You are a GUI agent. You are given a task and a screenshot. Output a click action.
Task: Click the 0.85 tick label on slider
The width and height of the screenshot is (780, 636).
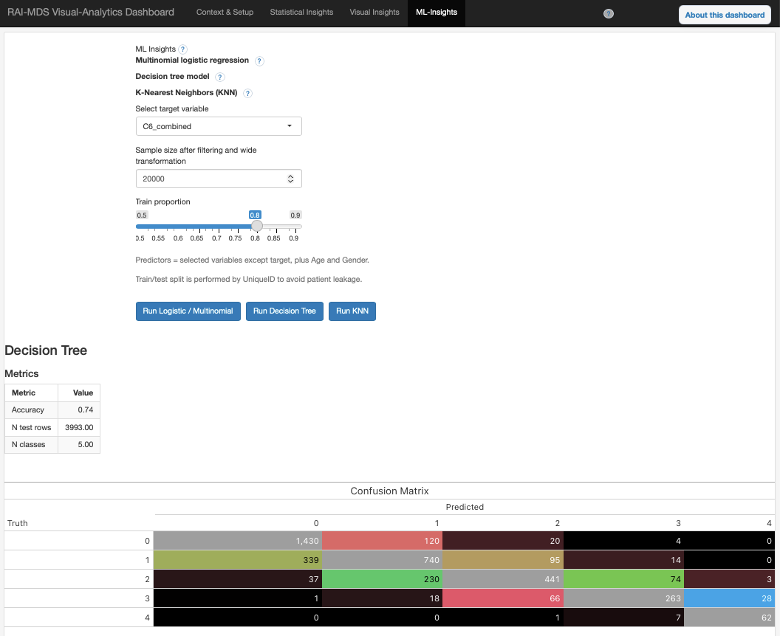point(274,238)
